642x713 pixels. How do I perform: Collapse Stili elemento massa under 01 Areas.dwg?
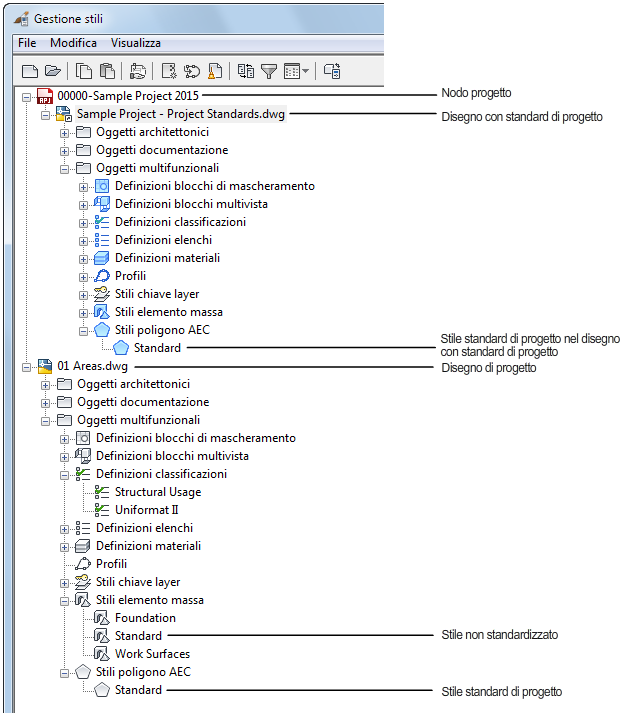(65, 601)
